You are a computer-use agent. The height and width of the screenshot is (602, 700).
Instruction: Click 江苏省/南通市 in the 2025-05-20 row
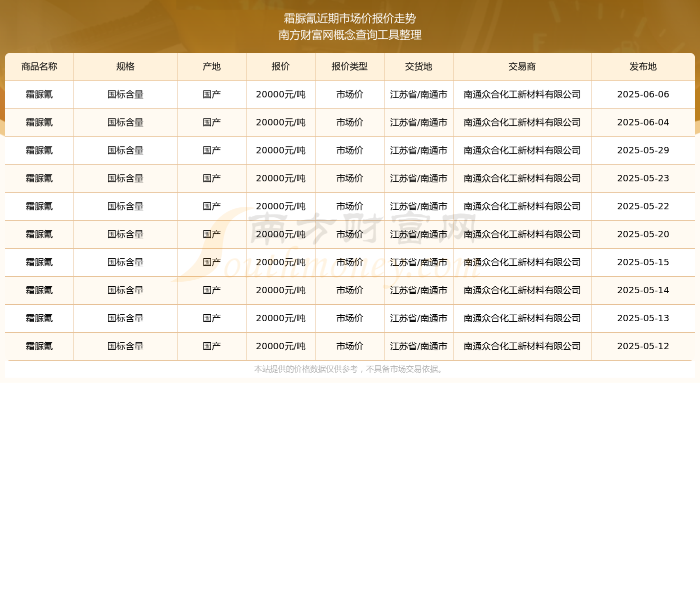(x=419, y=234)
